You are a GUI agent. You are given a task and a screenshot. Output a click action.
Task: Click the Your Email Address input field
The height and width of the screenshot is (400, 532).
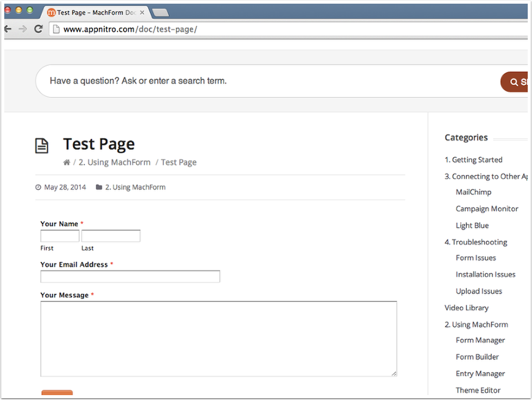point(130,276)
